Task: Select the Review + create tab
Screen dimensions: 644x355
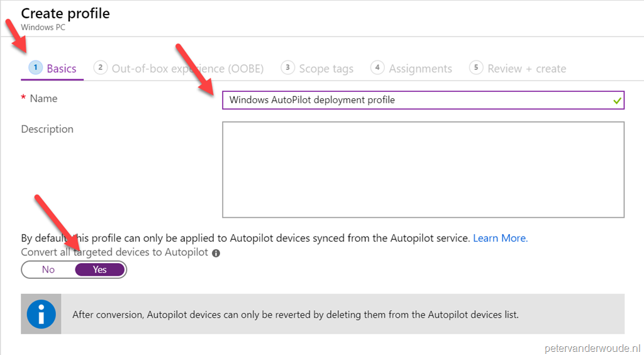Action: coord(518,68)
